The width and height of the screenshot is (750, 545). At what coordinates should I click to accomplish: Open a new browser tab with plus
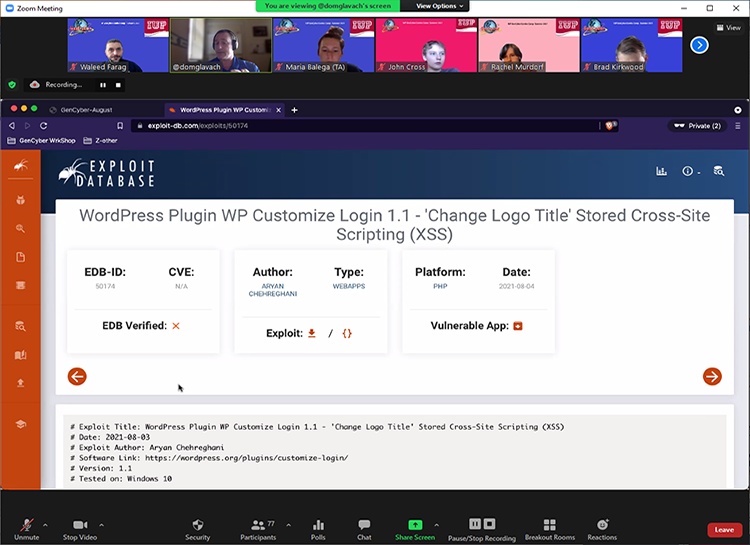click(295, 110)
